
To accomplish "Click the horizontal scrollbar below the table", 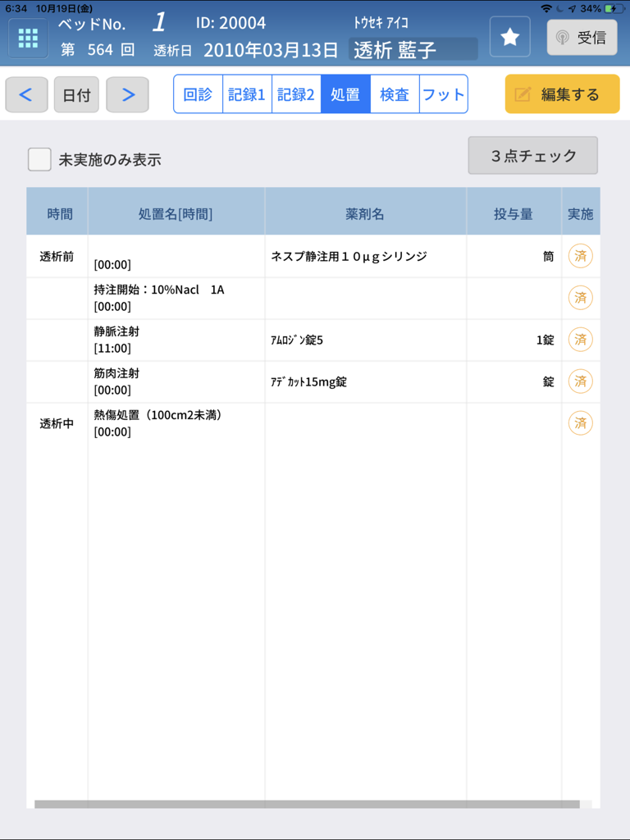I will (307, 805).
